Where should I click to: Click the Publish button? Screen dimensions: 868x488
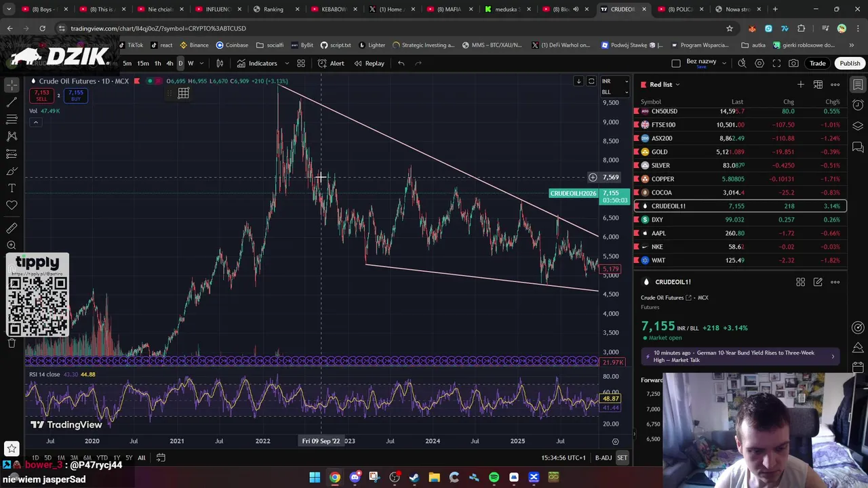point(850,63)
